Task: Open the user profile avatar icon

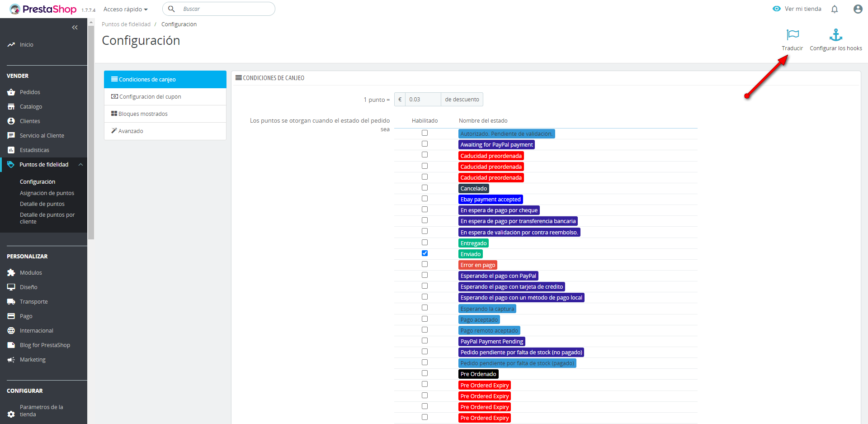Action: tap(858, 9)
